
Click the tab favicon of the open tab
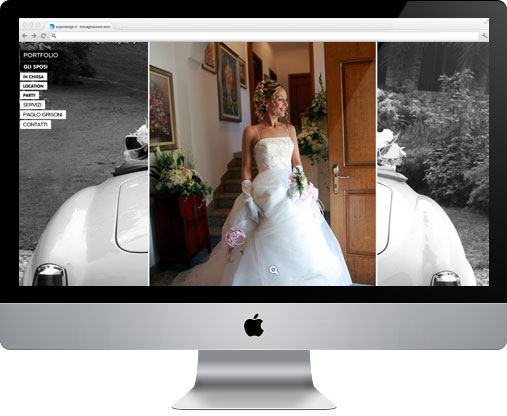[x=52, y=26]
